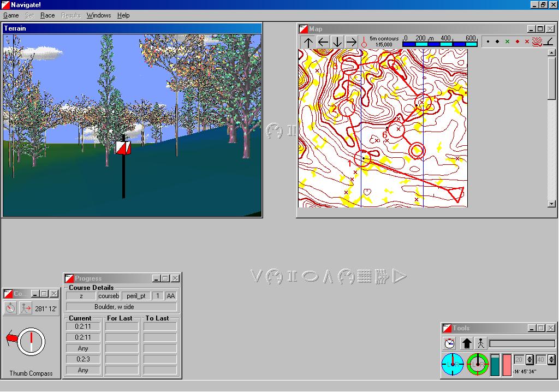
Task: Open the Race menu
Action: click(47, 15)
